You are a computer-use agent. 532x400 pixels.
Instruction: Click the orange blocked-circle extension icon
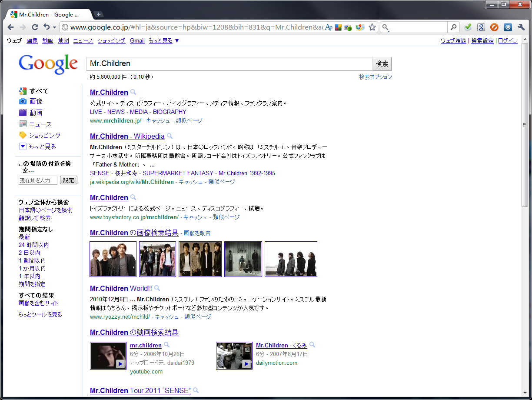coord(494,27)
